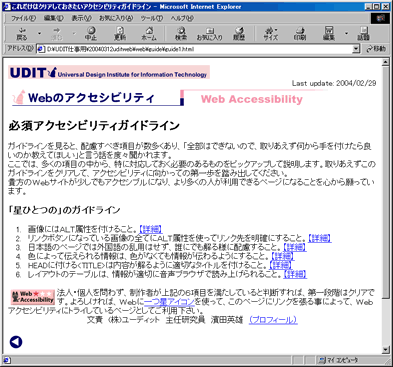The height and width of the screenshot is (367, 393).
Task: Open the お気に入り(A) menu
Action: pos(116,18)
